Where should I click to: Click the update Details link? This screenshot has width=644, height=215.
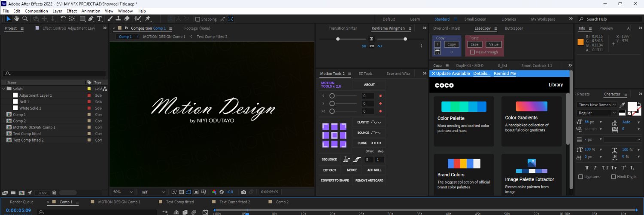pos(482,74)
